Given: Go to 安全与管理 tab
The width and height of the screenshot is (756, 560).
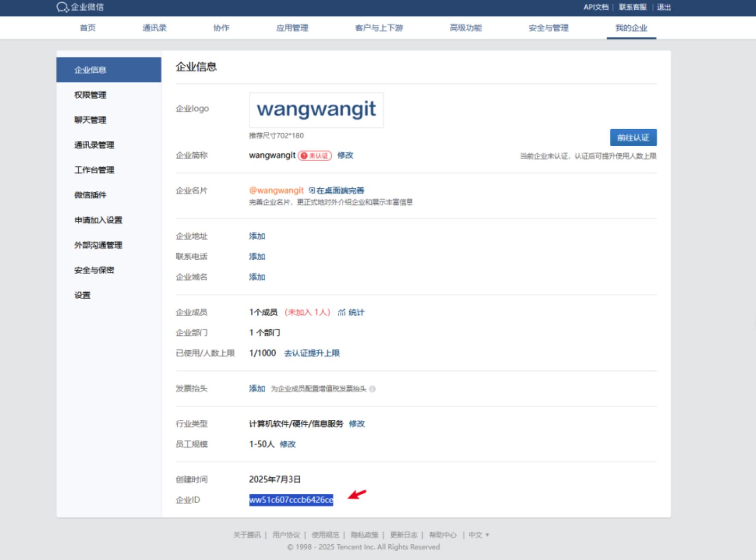Looking at the screenshot, I should (548, 28).
